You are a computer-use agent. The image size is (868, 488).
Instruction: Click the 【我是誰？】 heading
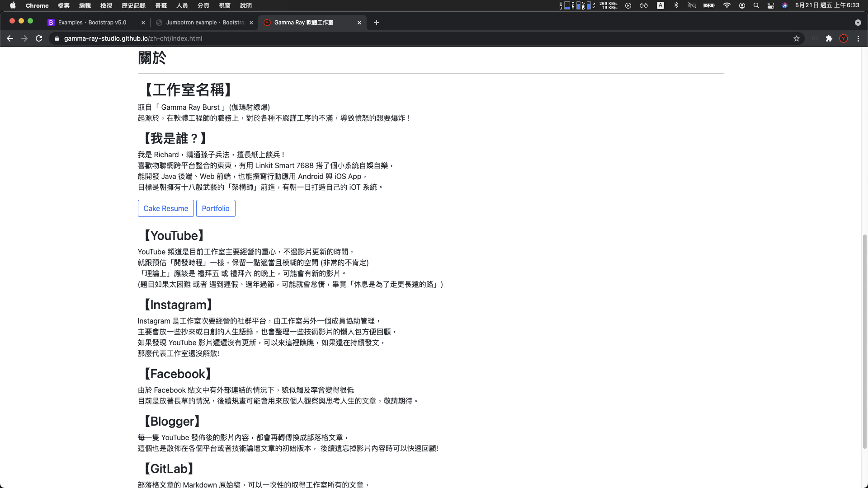(175, 138)
